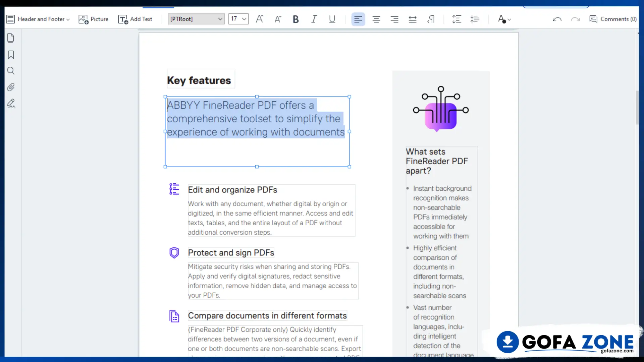This screenshot has height=362, width=644.
Task: Click the selected ABBYY FineReader PDF paragraph
Action: click(x=256, y=119)
